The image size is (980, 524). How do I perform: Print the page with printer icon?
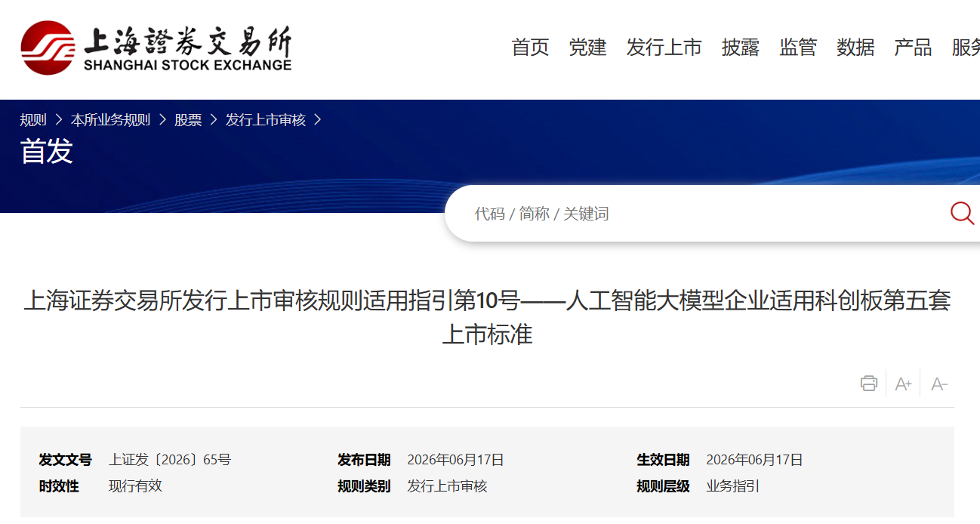[869, 384]
